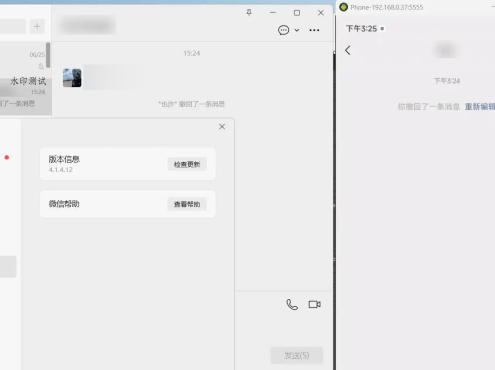Click the 下午3:25 phone status bar time
The height and width of the screenshot is (370, 495).
tap(361, 29)
